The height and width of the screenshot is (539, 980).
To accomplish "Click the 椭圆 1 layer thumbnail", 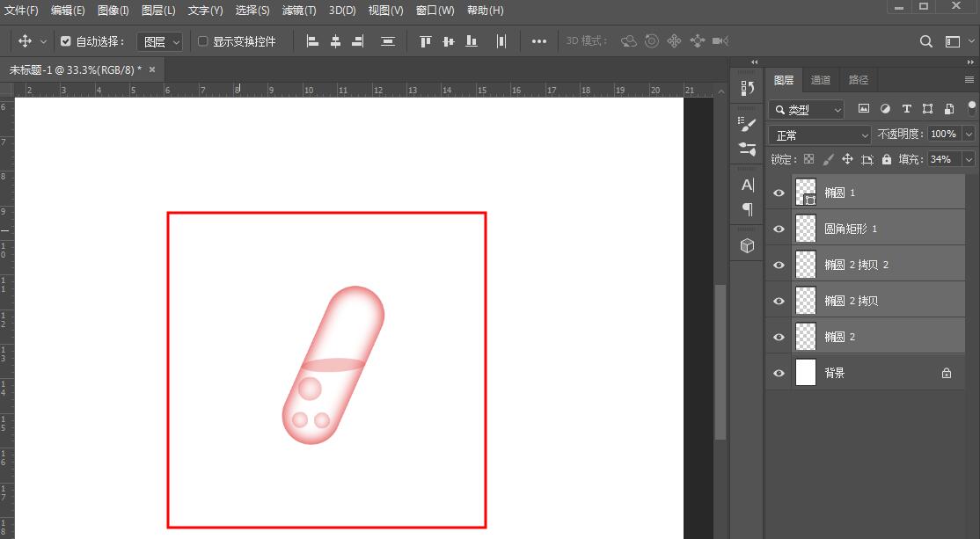I will click(806, 192).
